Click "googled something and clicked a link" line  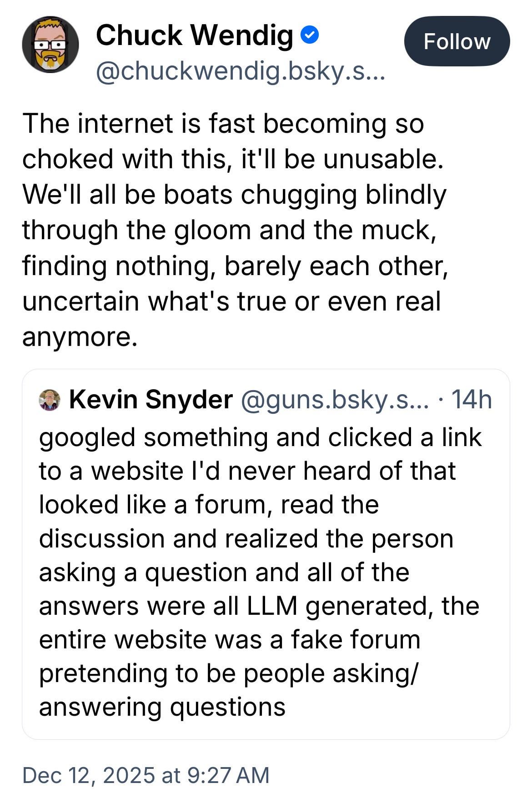(x=260, y=437)
